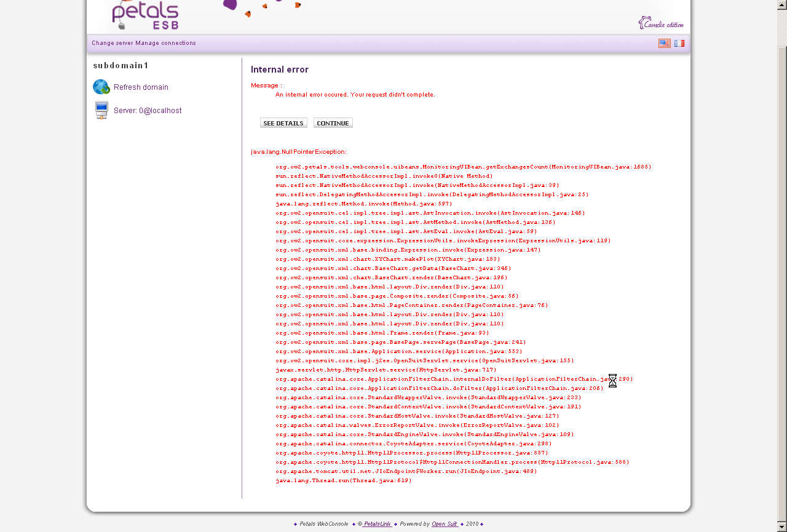Follow the PetalsLink footer link
Image resolution: width=787 pixels, height=532 pixels.
tap(377, 524)
